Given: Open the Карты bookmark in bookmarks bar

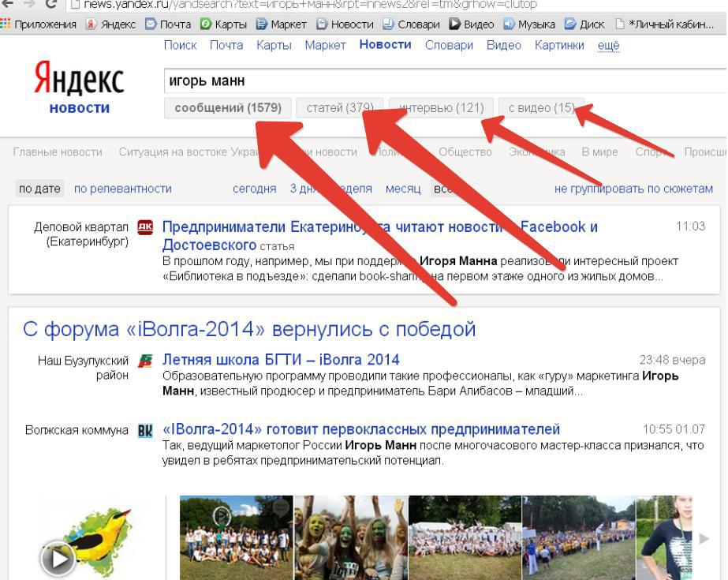Looking at the screenshot, I should (224, 24).
